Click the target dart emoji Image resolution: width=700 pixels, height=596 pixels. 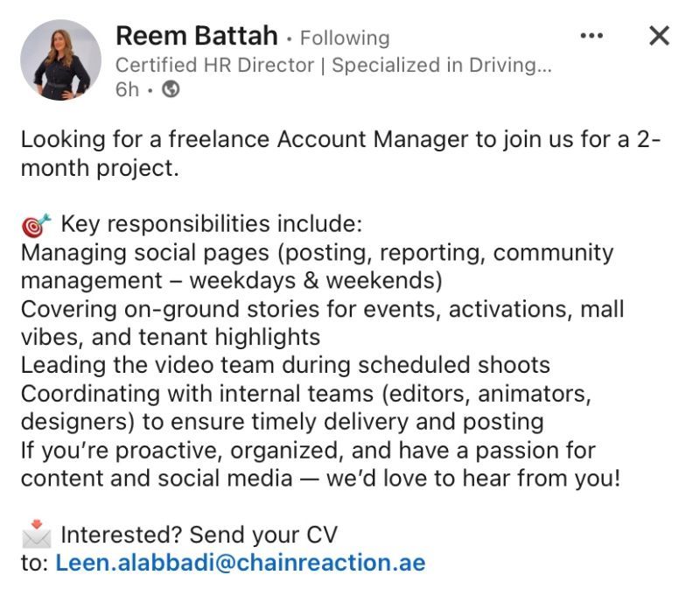tap(36, 225)
